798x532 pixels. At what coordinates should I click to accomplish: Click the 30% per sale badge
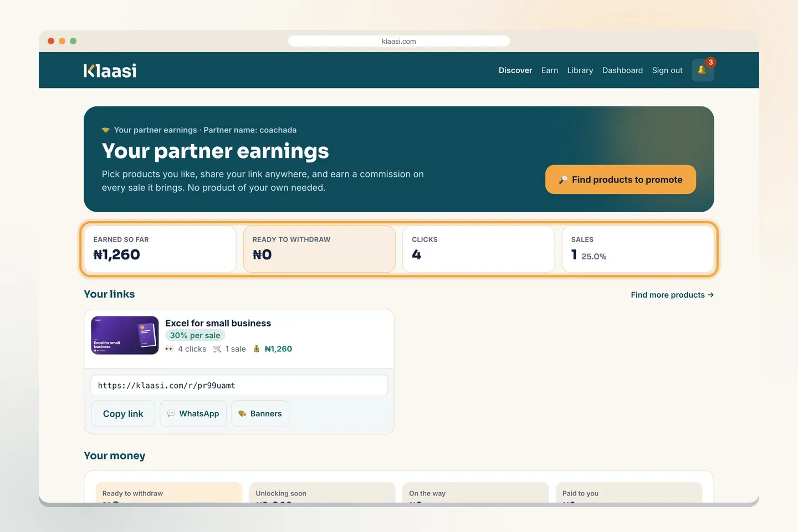[x=195, y=335]
